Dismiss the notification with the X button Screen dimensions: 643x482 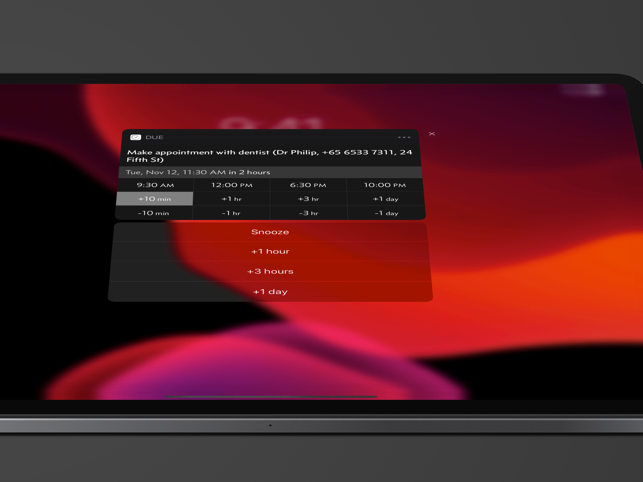(432, 134)
